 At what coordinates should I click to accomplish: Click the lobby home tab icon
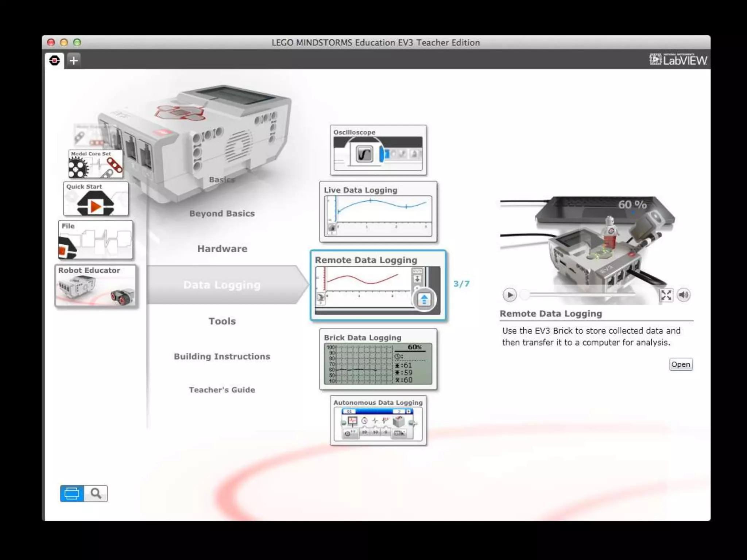(55, 60)
